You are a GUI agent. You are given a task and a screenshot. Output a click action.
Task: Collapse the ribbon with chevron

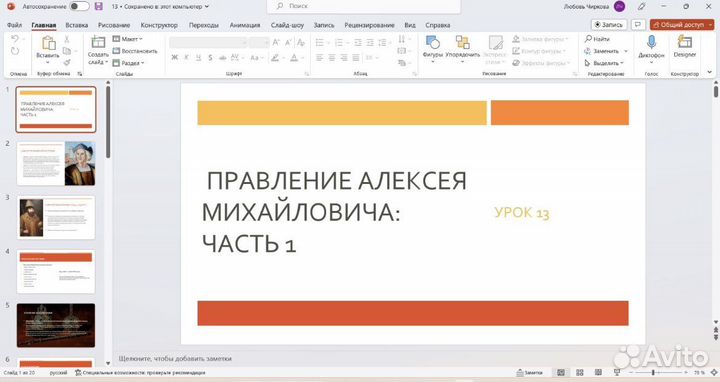click(x=710, y=73)
